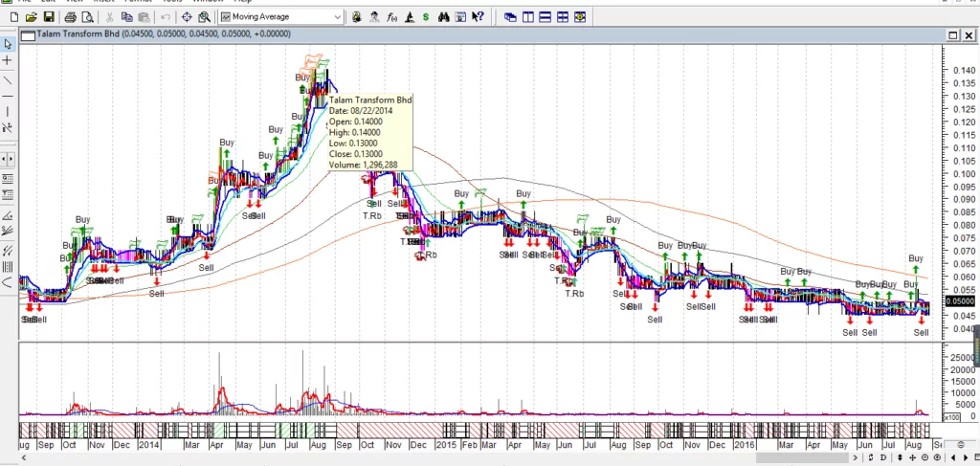Open a file with the folder icon
This screenshot has height=466, width=980.
point(32,17)
